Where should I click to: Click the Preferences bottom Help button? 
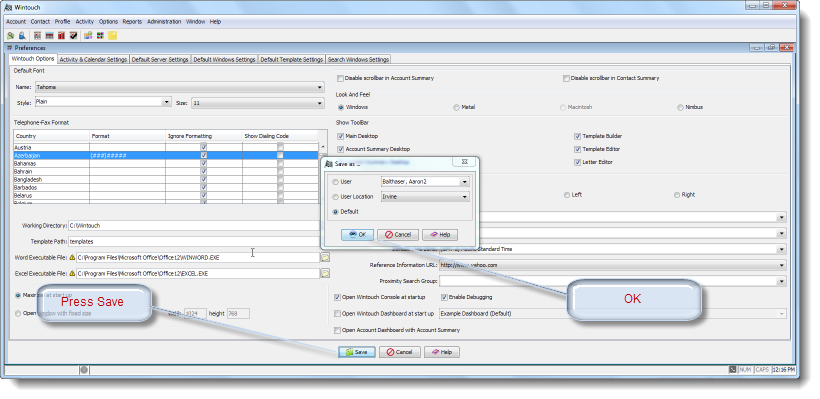442,352
